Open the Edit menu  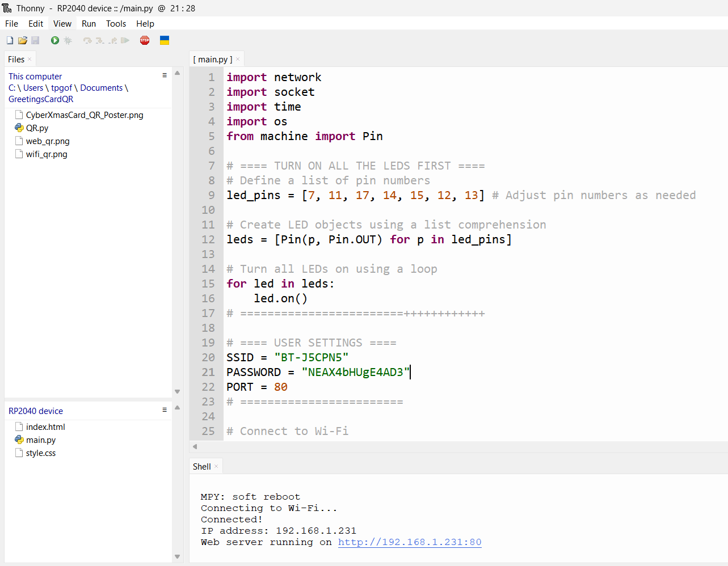[x=36, y=24]
